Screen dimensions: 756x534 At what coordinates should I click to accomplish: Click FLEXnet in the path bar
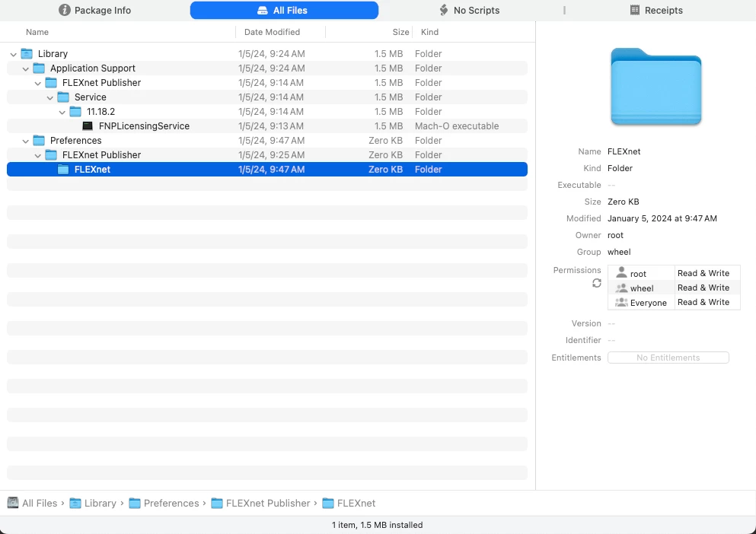tap(356, 503)
